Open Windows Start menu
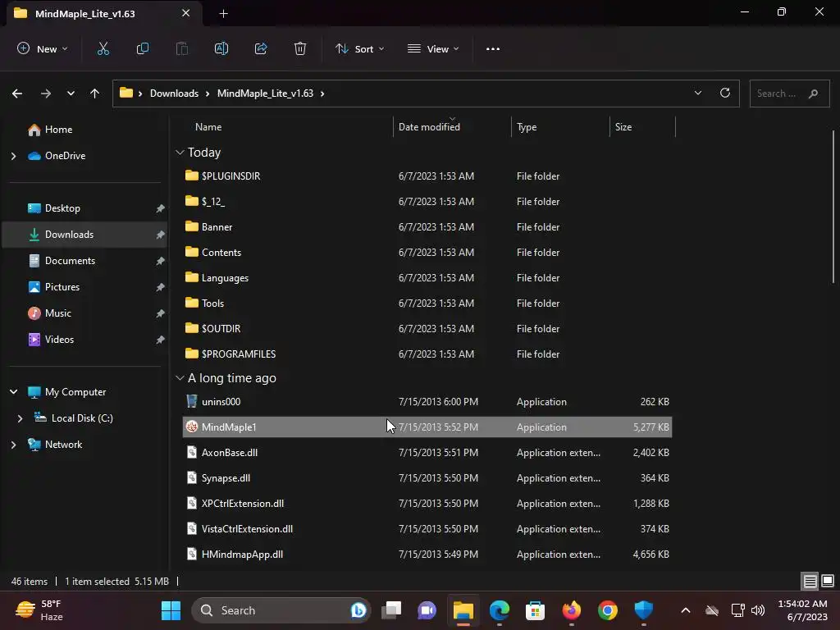Viewport: 840px width, 630px height. 171,610
